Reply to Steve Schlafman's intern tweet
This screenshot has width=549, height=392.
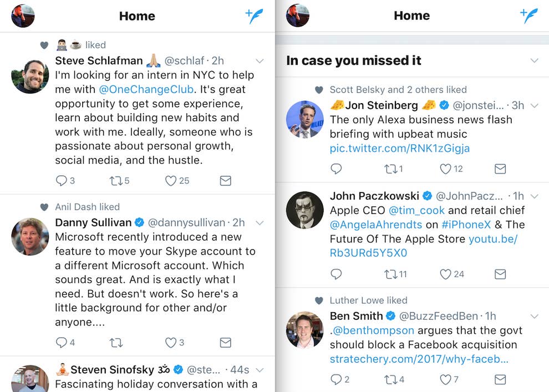pyautogui.click(x=62, y=181)
